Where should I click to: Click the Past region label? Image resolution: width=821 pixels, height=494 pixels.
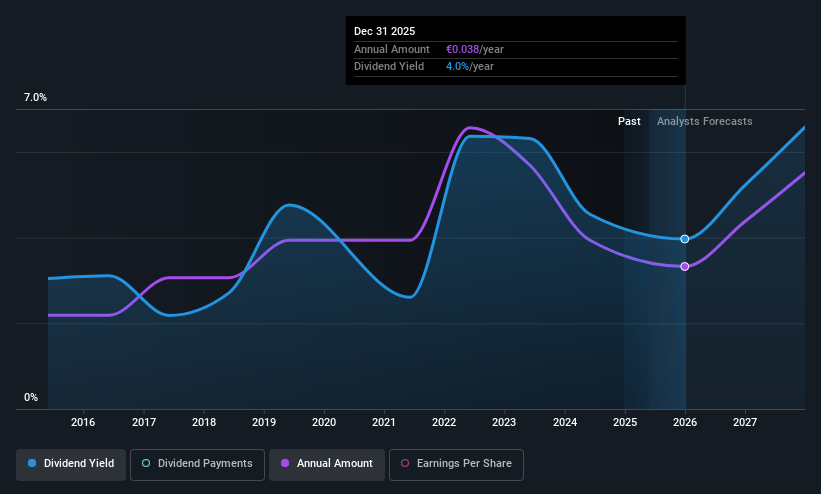point(629,122)
